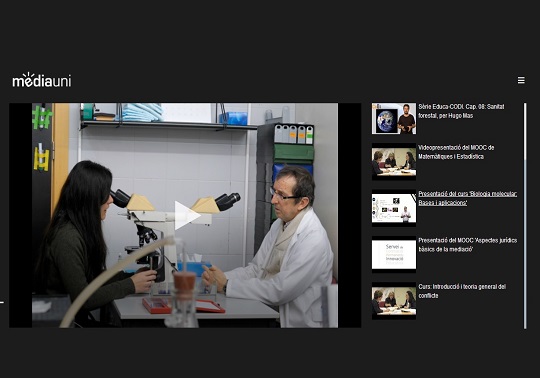The image size is (540, 378).
Task: Click the right black bar of the video player
Action: pyautogui.click(x=349, y=215)
